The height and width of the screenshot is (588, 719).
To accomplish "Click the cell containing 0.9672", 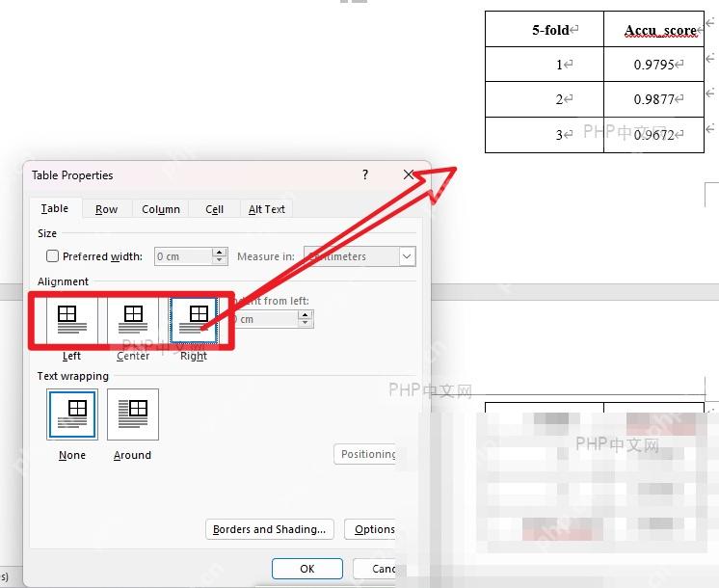I will coord(653,135).
